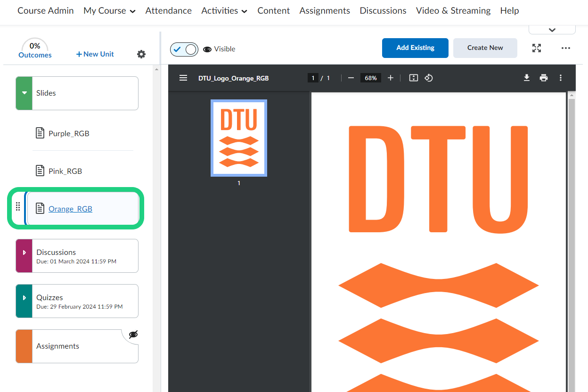
Task: Open the PDF viewer sidebar menu icon
Action: 183,78
